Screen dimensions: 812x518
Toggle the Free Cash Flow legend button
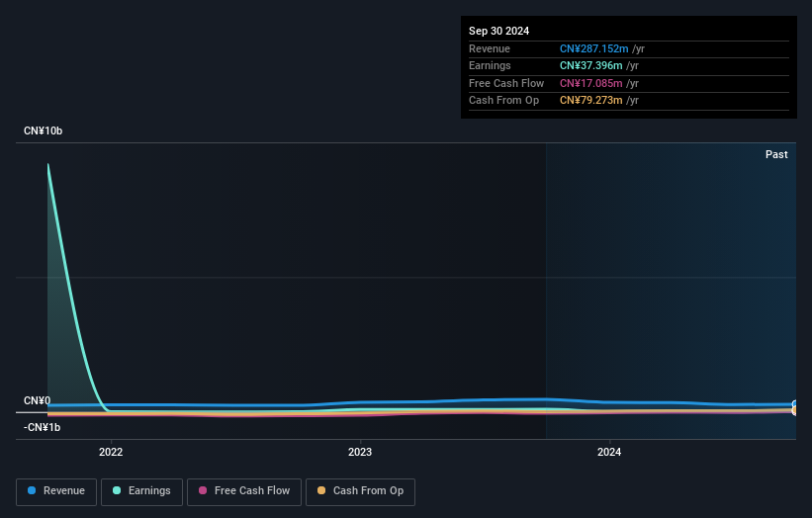[x=244, y=491]
